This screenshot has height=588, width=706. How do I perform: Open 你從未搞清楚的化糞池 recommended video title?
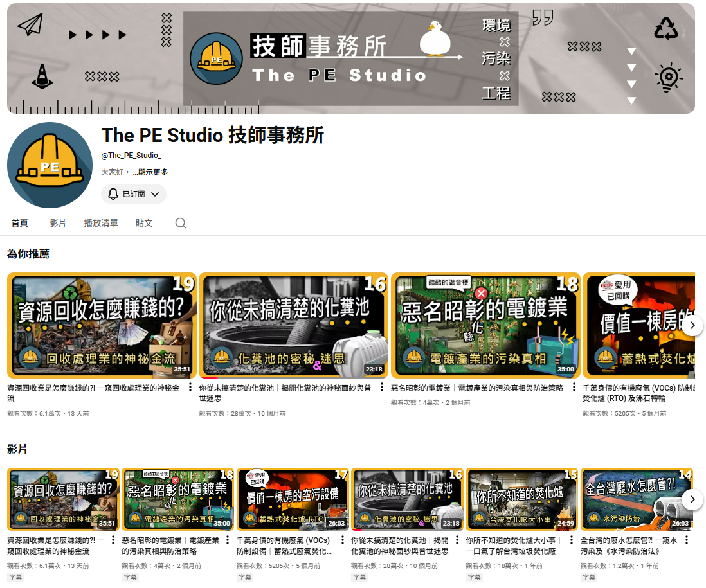click(x=285, y=393)
